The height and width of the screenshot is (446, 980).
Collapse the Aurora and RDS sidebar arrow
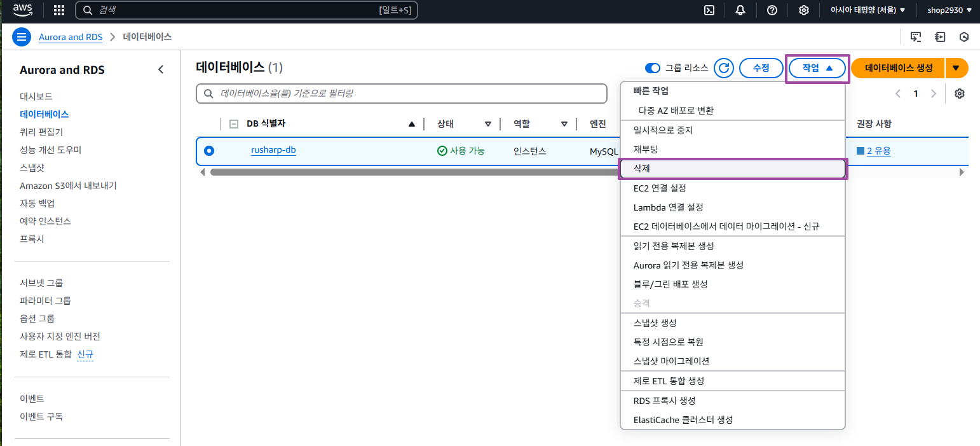coord(161,69)
